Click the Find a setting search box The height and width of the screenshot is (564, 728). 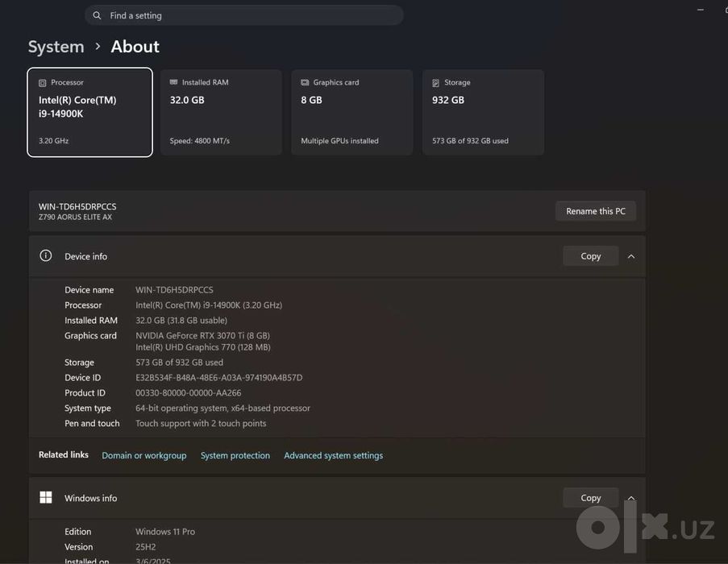243,15
